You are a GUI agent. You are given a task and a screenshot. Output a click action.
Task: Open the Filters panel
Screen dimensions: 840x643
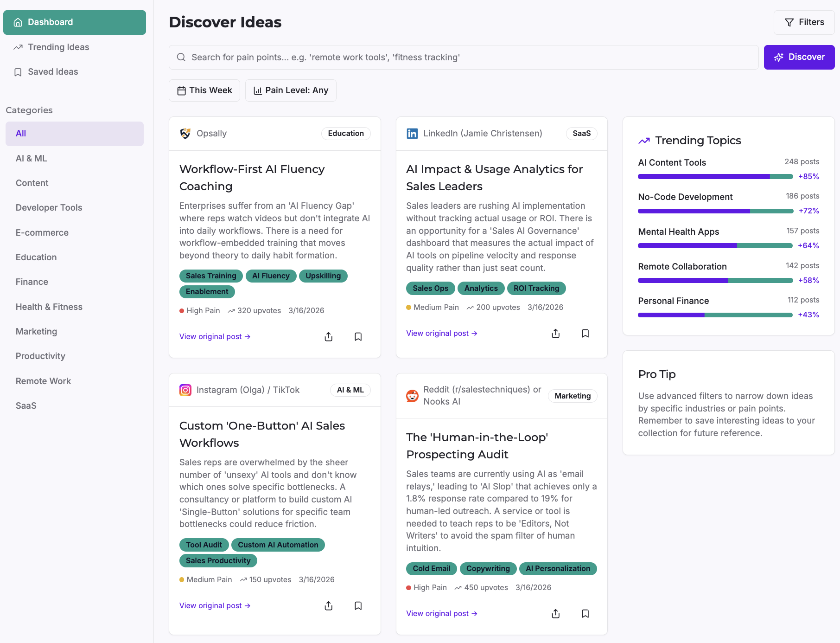coord(804,22)
